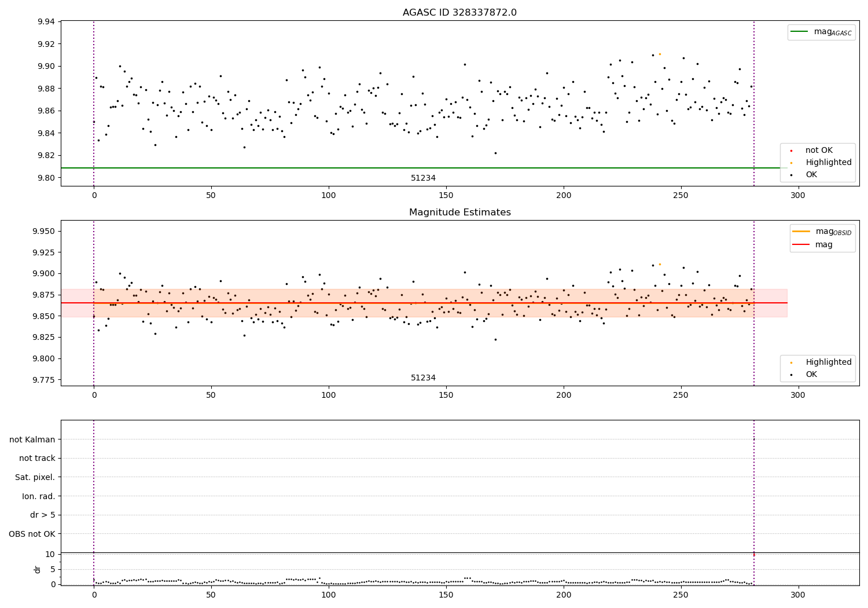Viewport: 868px width, 608px height.
Task: Click the 51234 label in the middle plot
Action: point(423,378)
